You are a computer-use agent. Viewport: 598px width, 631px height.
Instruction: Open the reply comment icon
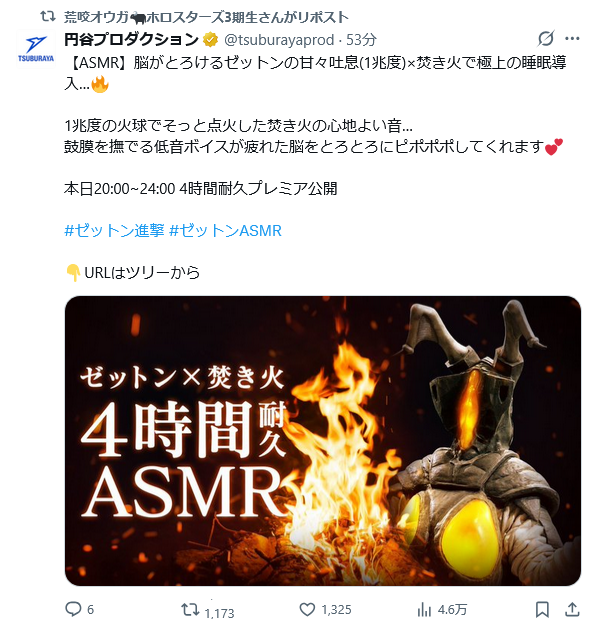coord(73,609)
